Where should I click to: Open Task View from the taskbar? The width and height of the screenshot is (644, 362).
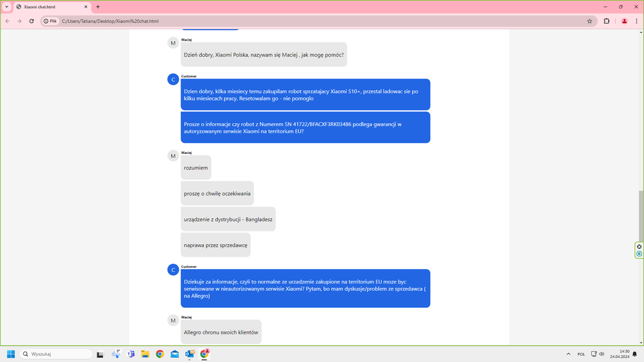pos(100,354)
